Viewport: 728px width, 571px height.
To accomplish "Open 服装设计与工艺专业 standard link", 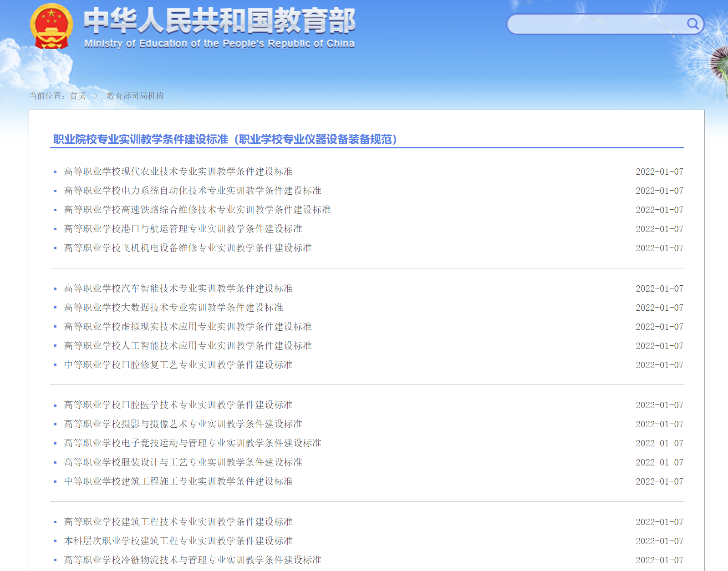I will pos(183,462).
